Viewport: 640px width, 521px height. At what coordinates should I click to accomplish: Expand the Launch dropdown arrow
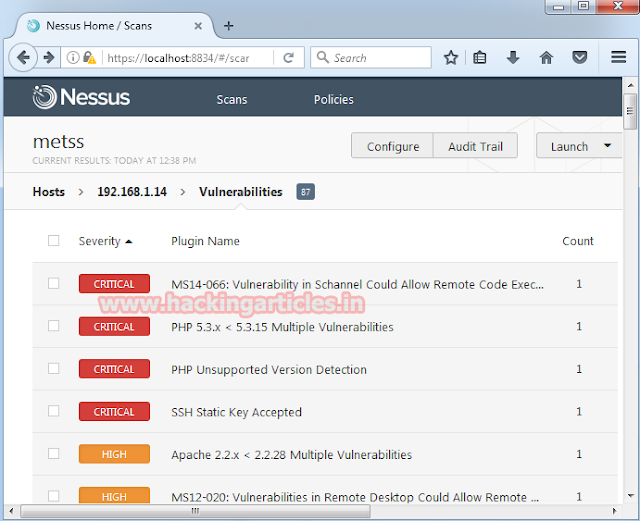pos(607,145)
